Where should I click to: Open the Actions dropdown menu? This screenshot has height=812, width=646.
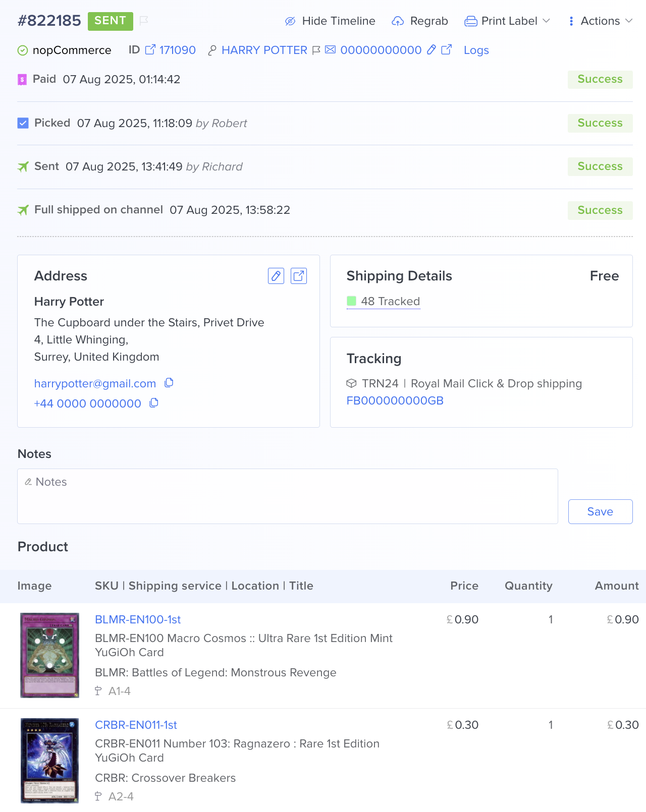[x=600, y=21]
